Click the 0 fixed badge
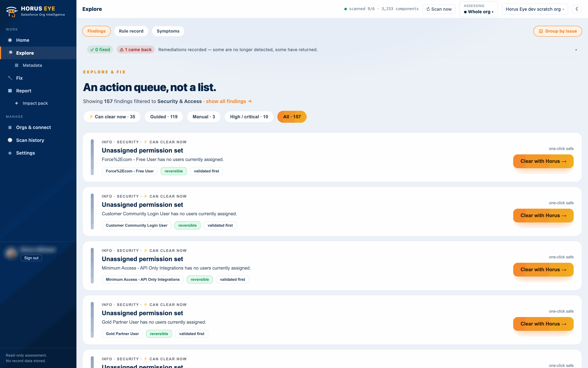588x368 pixels. (100, 50)
